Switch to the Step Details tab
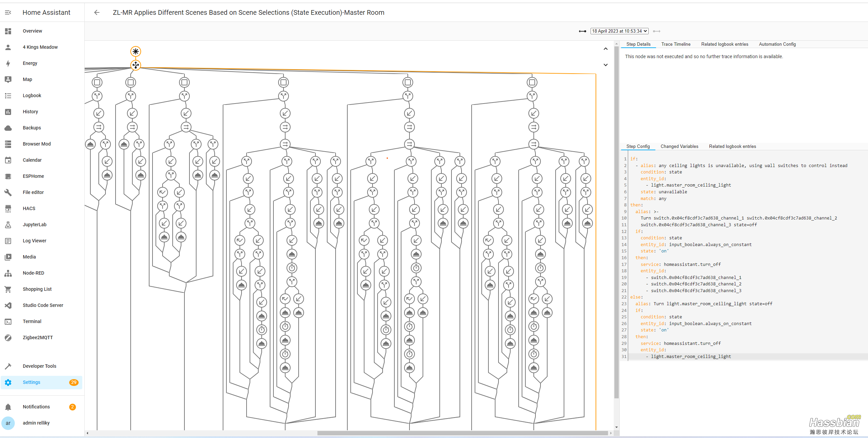The image size is (868, 438). [x=638, y=44]
